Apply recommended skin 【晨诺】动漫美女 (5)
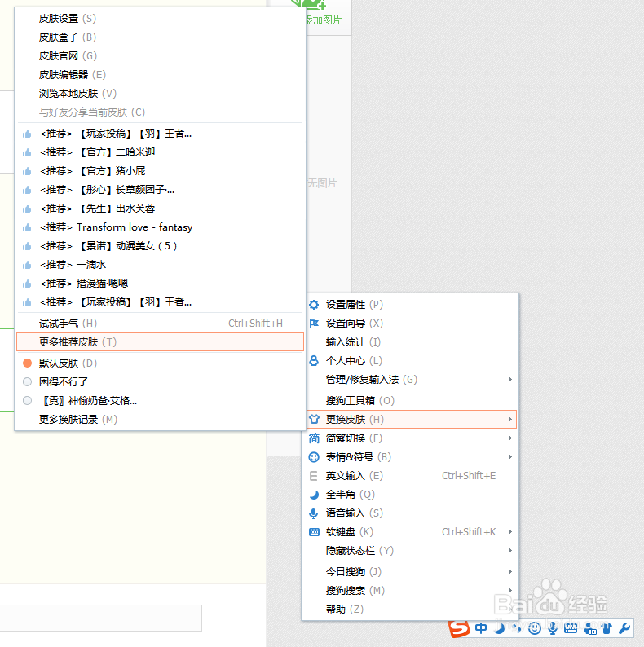This screenshot has width=644, height=647. click(x=160, y=246)
